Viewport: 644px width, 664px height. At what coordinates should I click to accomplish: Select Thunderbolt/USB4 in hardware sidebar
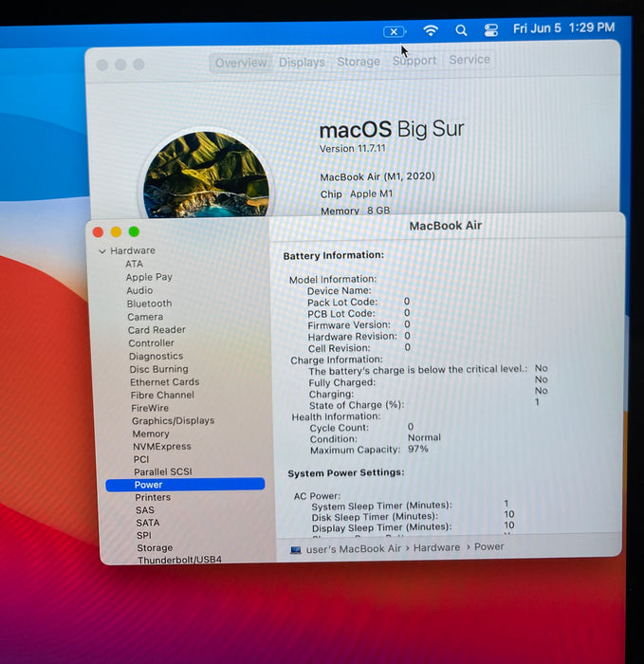179,560
